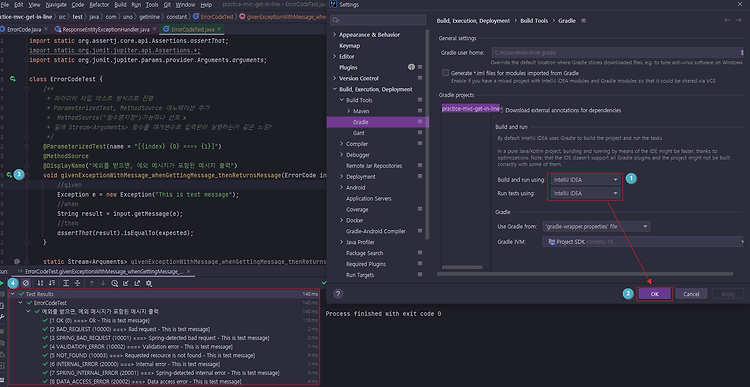Click OK button in Settings
Image resolution: width=750 pixels, height=387 pixels.
coord(654,294)
